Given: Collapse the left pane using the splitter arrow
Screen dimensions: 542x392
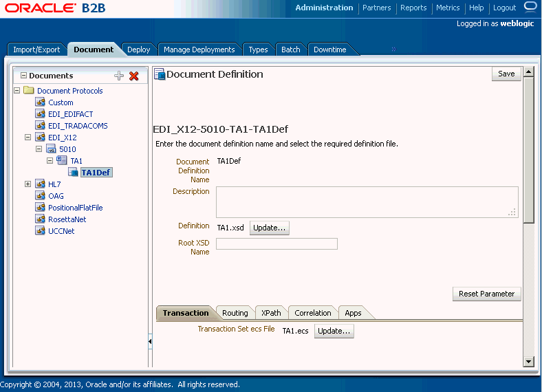Looking at the screenshot, I should (x=150, y=342).
